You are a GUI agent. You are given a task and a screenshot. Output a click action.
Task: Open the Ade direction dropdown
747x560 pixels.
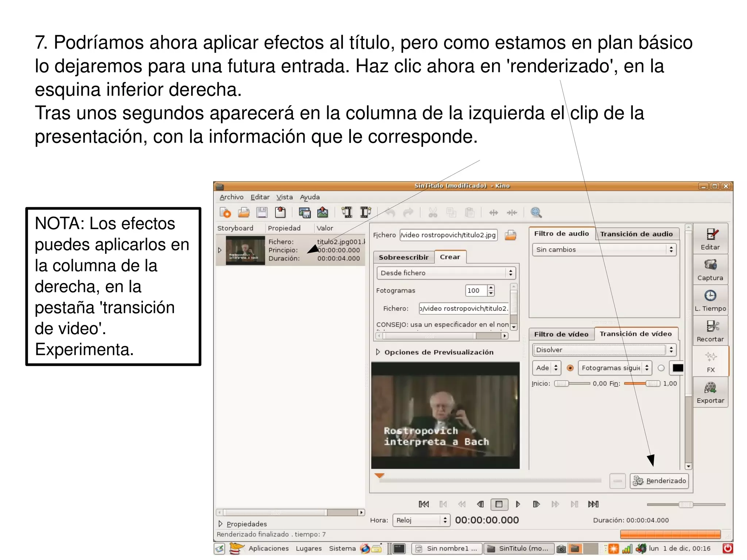(546, 368)
